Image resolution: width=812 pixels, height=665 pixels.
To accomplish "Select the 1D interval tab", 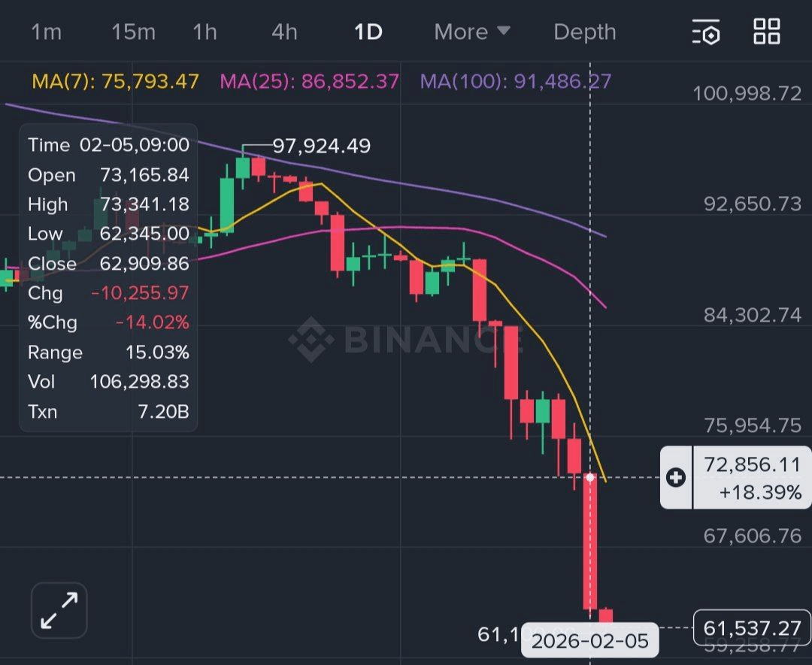I will (368, 32).
